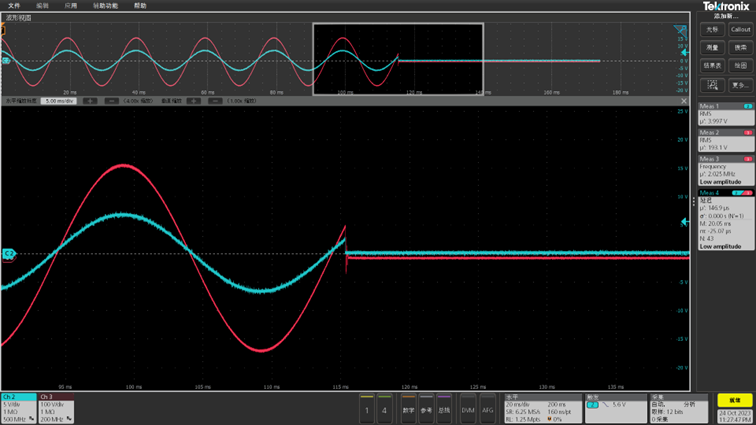
Task: Toggle the DVM digital voltmeter
Action: point(467,409)
